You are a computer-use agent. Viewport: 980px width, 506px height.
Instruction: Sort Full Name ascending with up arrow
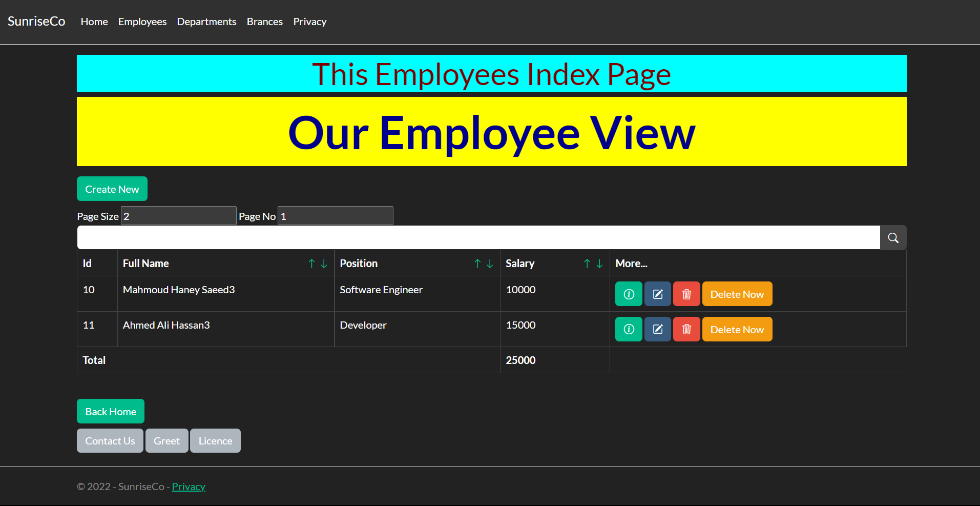(311, 264)
